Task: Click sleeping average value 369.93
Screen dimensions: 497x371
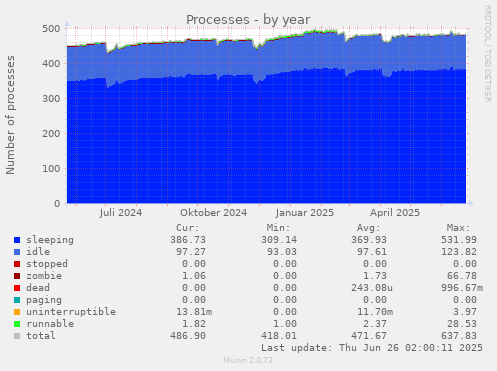Action: (x=369, y=240)
